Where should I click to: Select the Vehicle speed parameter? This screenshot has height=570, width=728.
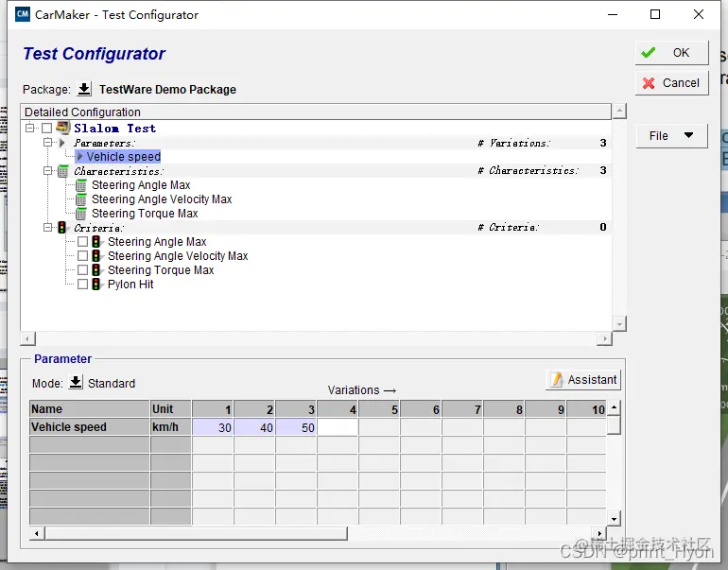[x=118, y=156]
